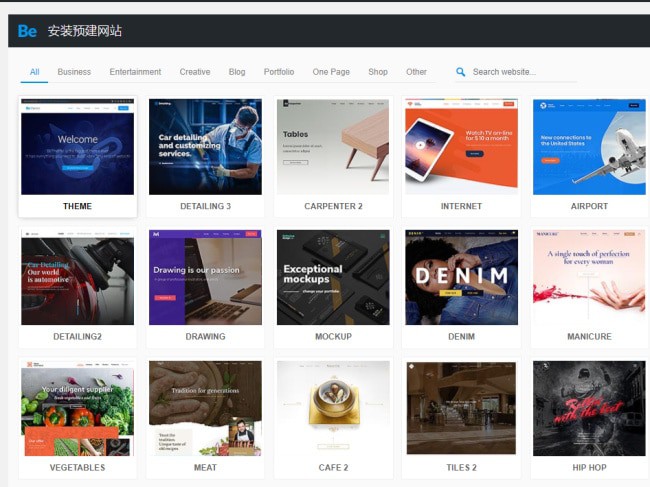Click the CARPENTER 2 label

333,206
